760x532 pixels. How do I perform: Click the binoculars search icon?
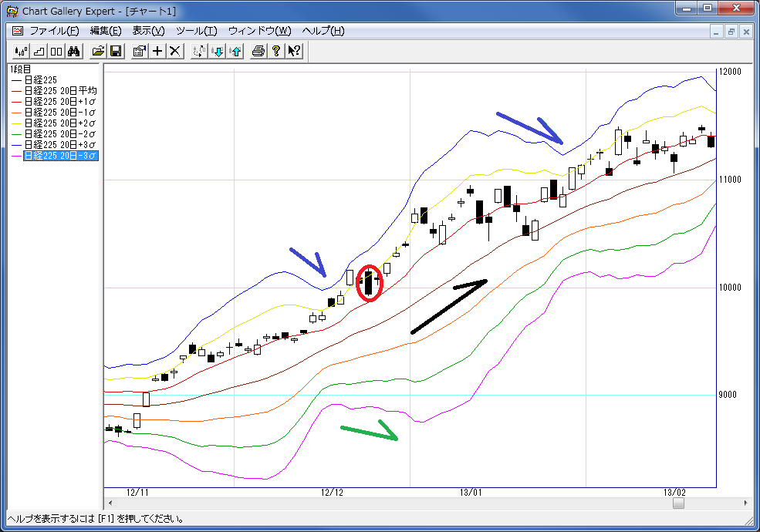73,51
